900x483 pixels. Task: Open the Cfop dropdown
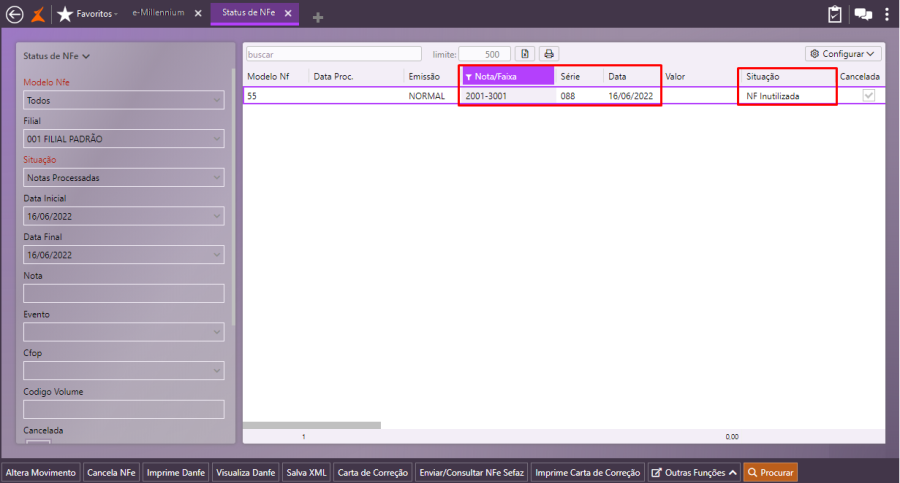[124, 370]
